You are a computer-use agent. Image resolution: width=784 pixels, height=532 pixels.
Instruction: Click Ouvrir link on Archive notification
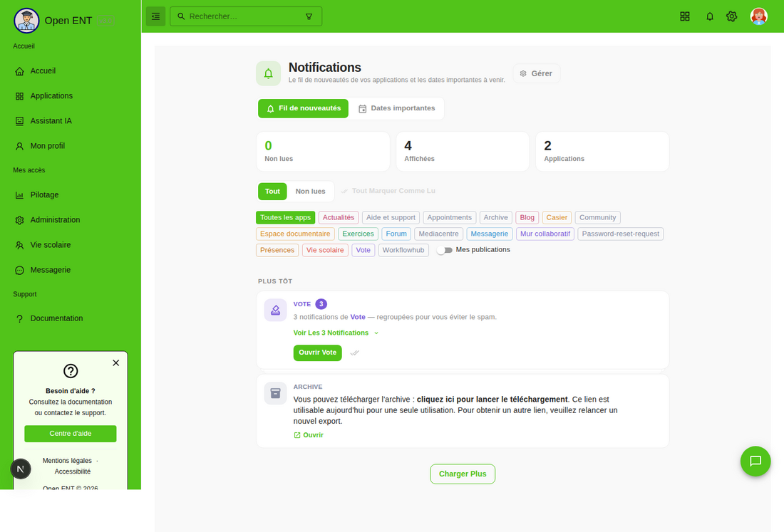pos(309,435)
